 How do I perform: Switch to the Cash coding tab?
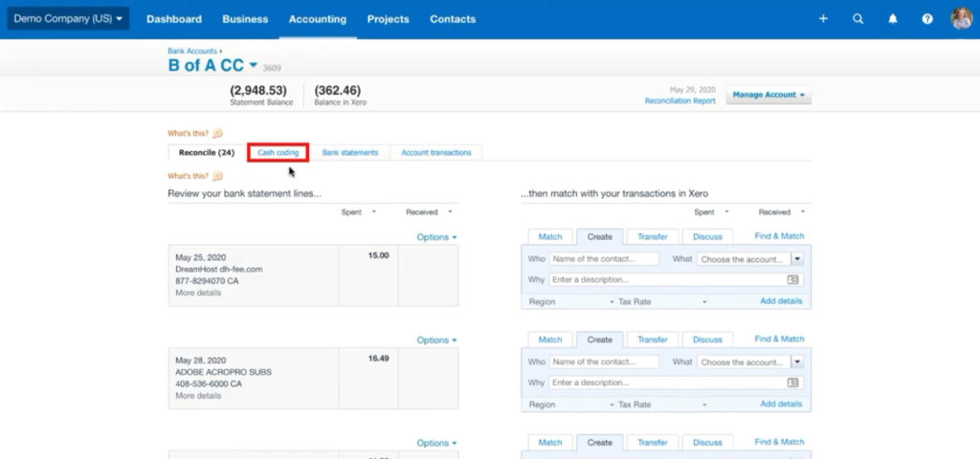pyautogui.click(x=278, y=153)
